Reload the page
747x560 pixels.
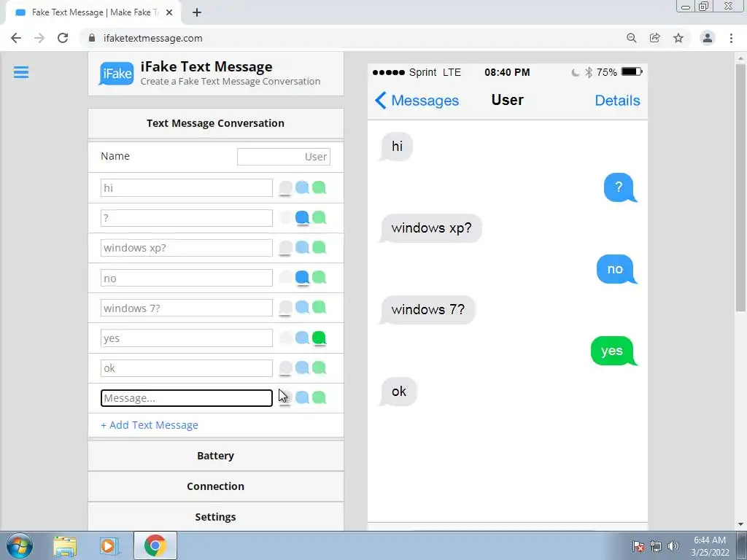click(63, 38)
